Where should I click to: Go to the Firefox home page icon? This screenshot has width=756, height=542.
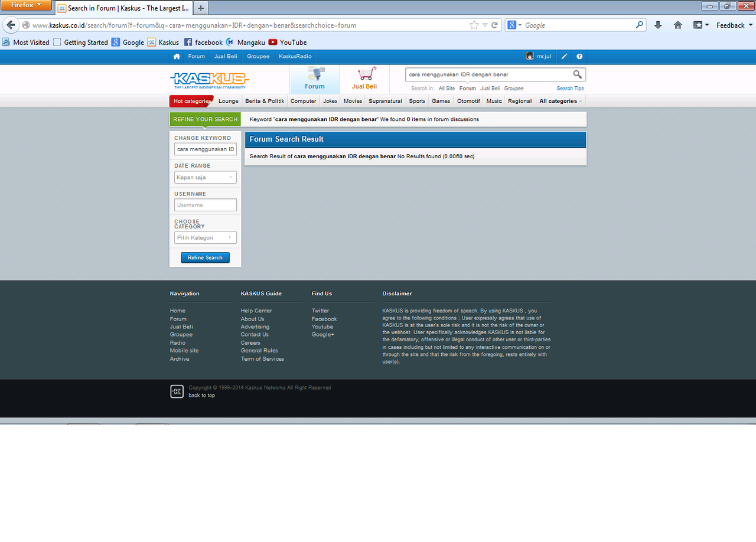click(678, 25)
